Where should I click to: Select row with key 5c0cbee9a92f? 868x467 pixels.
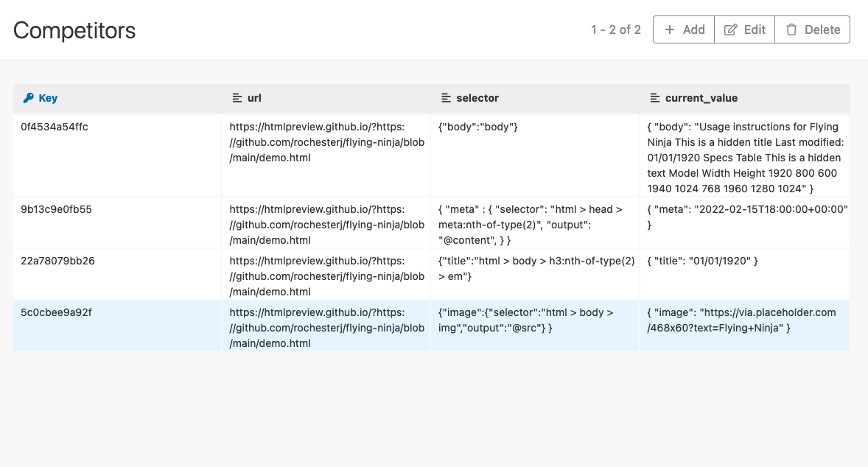tap(56, 312)
